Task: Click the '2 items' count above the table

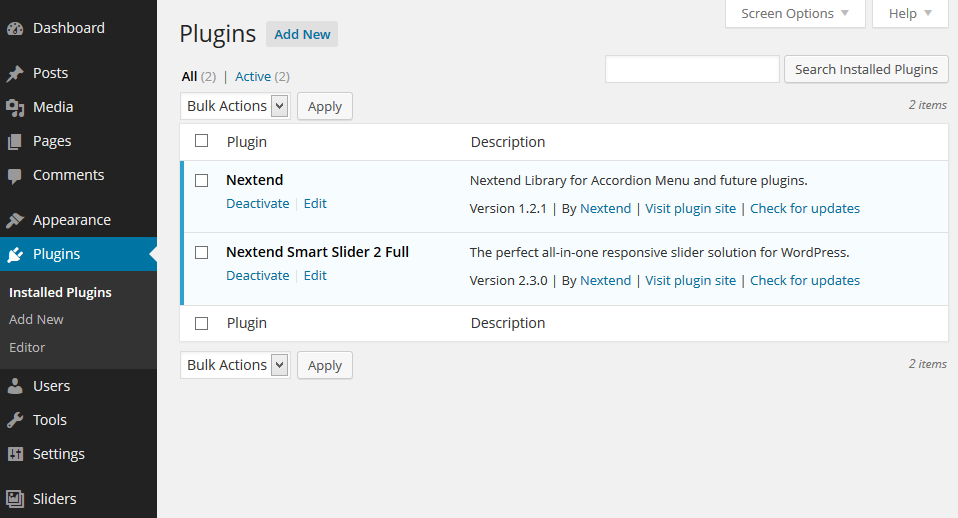Action: 927,105
